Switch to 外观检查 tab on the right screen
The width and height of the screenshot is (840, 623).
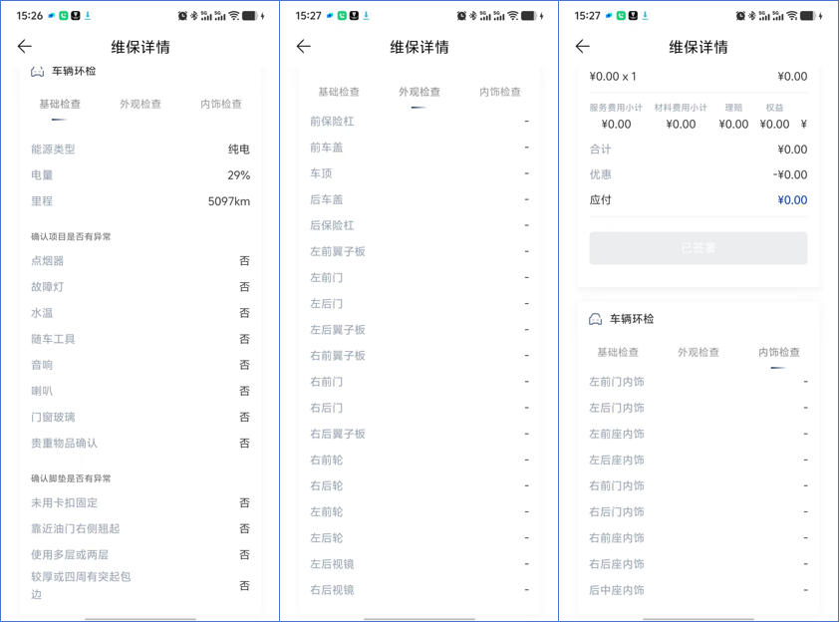coord(699,352)
